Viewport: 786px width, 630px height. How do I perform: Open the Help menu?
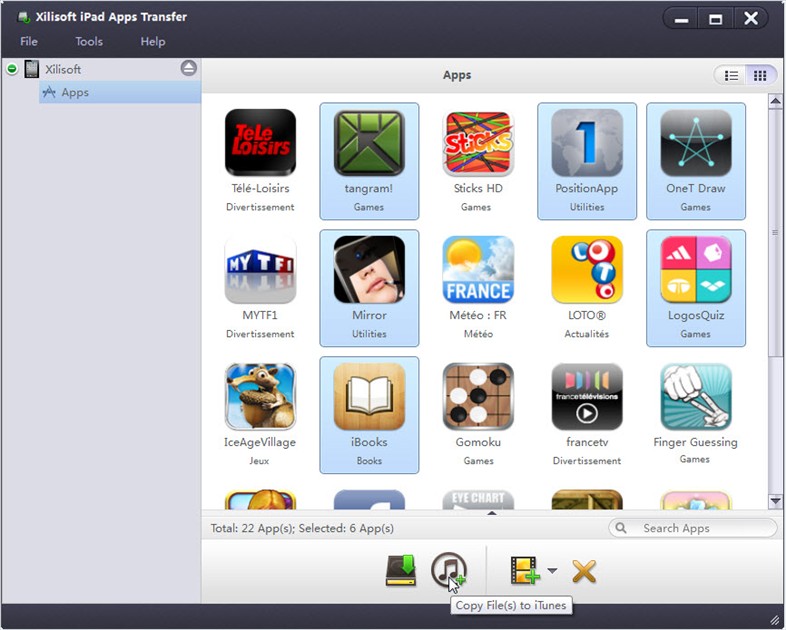153,42
